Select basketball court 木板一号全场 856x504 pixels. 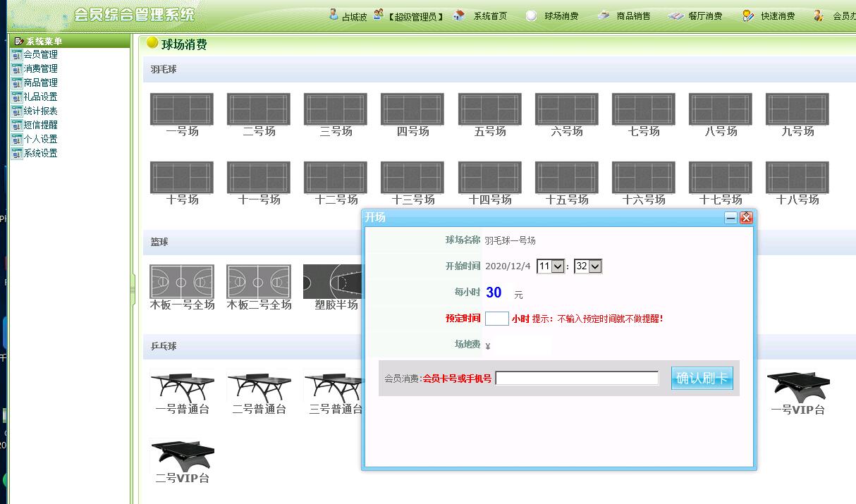point(182,288)
